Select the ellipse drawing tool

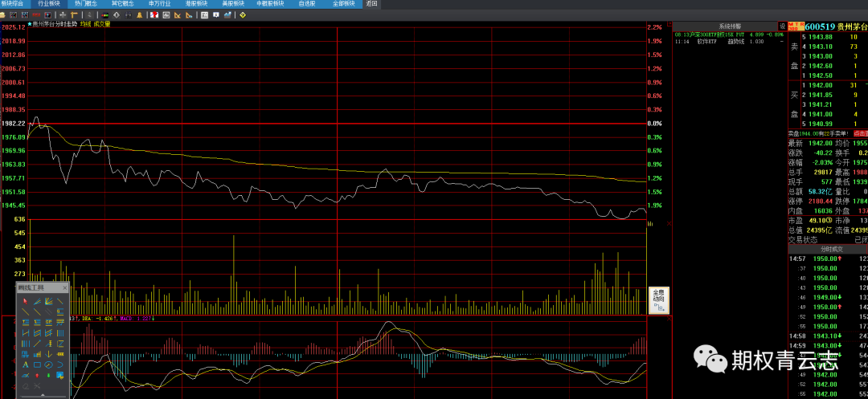coord(48,365)
